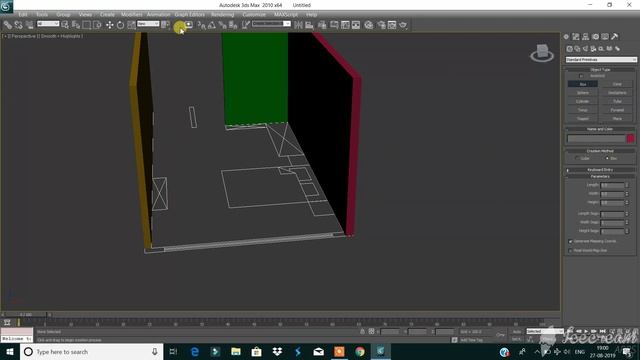This screenshot has width=640, height=360.
Task: Activate Select and Uniform Scale tool
Action: click(131, 25)
